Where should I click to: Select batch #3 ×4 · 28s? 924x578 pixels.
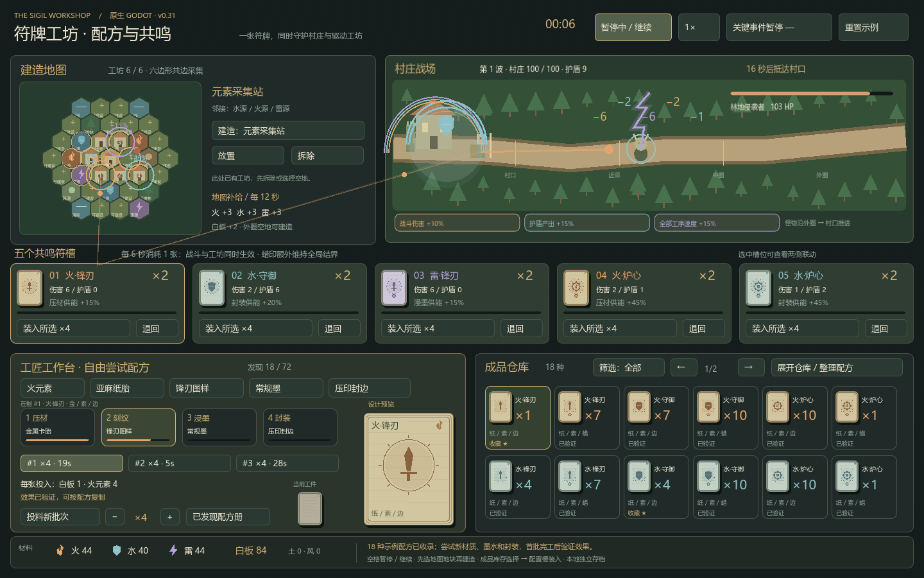pyautogui.click(x=287, y=463)
